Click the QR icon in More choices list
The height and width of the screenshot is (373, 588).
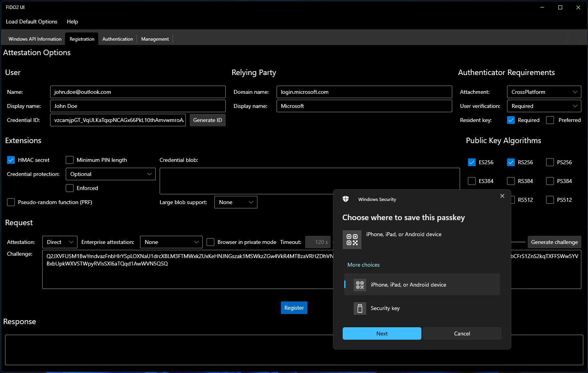(x=360, y=285)
